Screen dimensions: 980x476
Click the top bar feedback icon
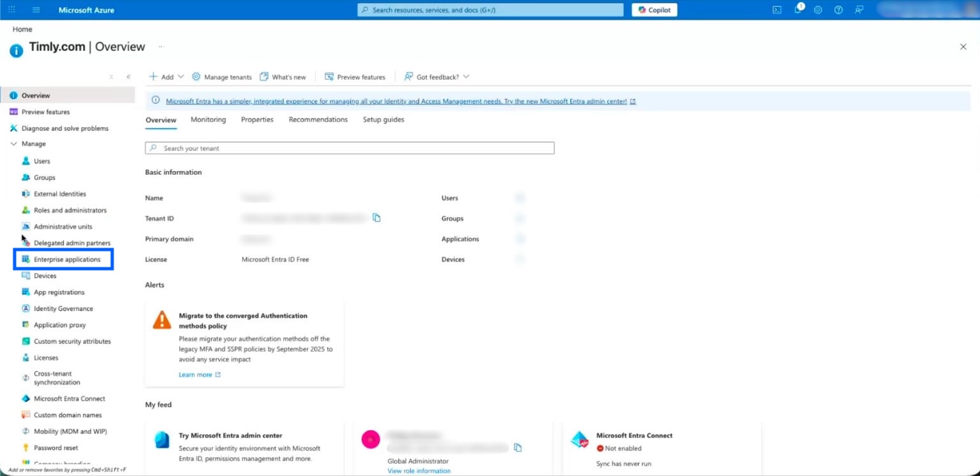pyautogui.click(x=859, y=10)
